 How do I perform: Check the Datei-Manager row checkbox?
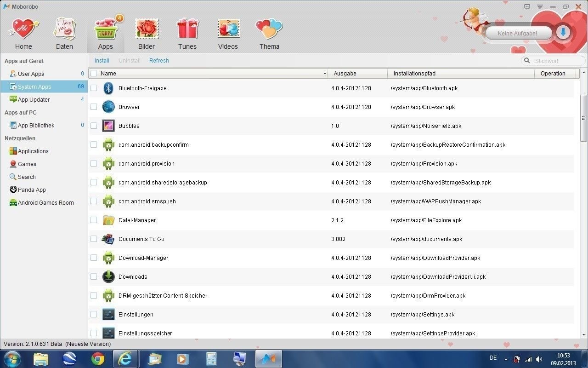[94, 220]
